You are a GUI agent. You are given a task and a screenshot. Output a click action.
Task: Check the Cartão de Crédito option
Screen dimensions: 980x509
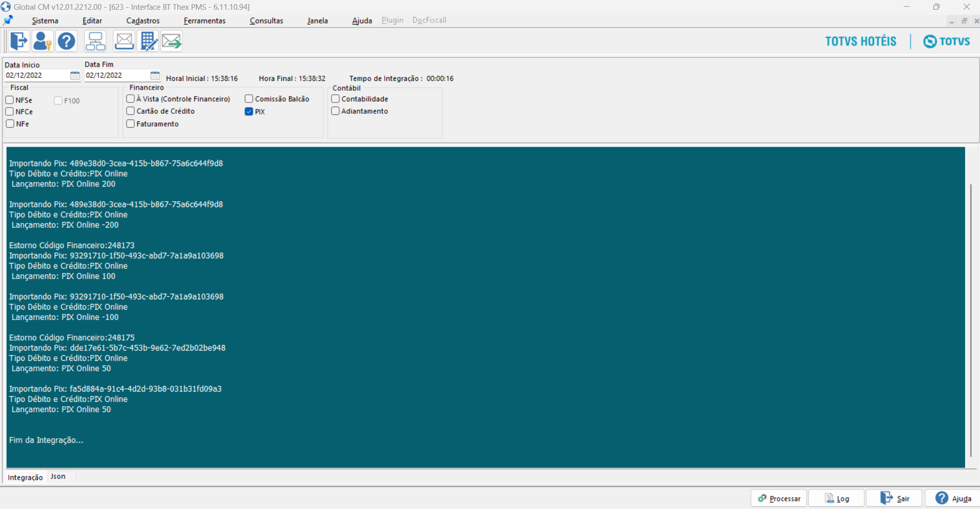[x=131, y=111]
